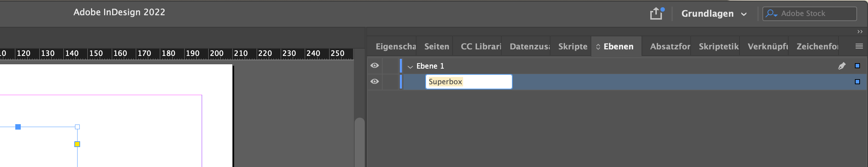This screenshot has width=868, height=167.
Task: Toggle visibility of the Superbox object
Action: [374, 82]
